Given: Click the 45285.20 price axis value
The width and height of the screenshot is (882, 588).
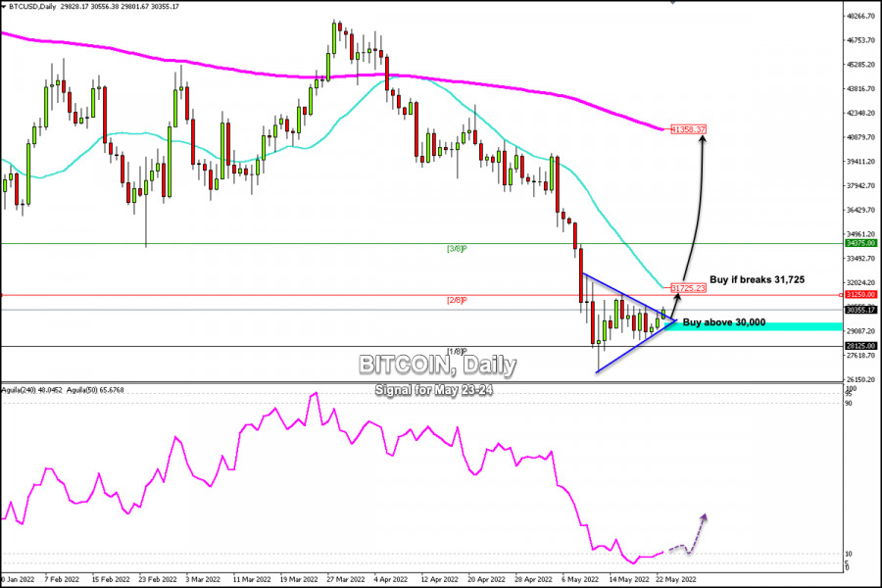Looking at the screenshot, I should (x=860, y=65).
